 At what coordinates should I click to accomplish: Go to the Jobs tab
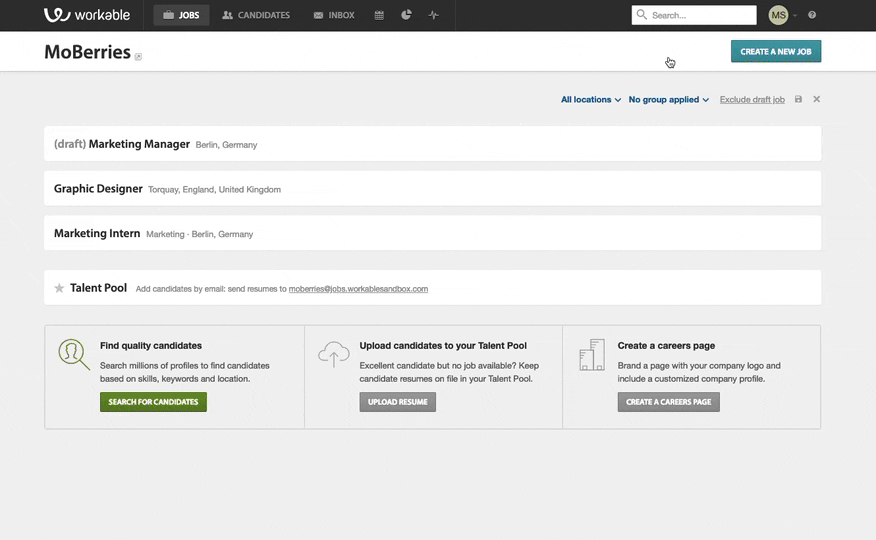pyautogui.click(x=181, y=15)
